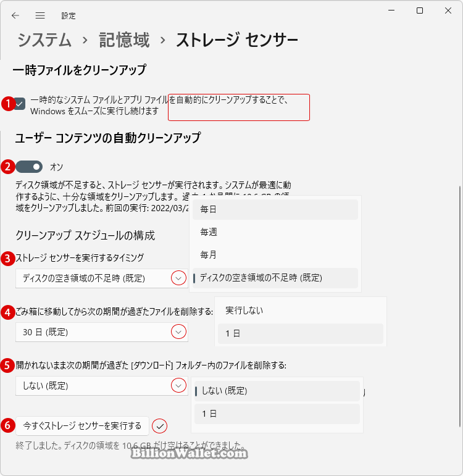Open the ストレージ センサー run timing dropdown

tap(102, 278)
